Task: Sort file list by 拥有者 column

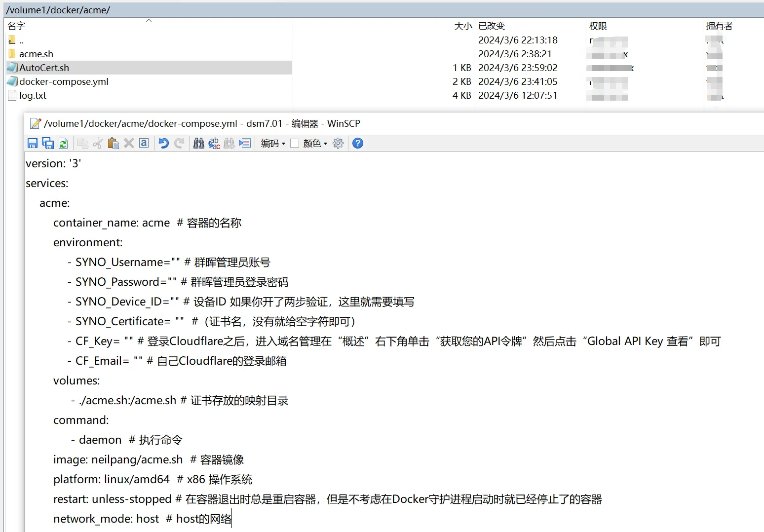Action: click(x=733, y=26)
